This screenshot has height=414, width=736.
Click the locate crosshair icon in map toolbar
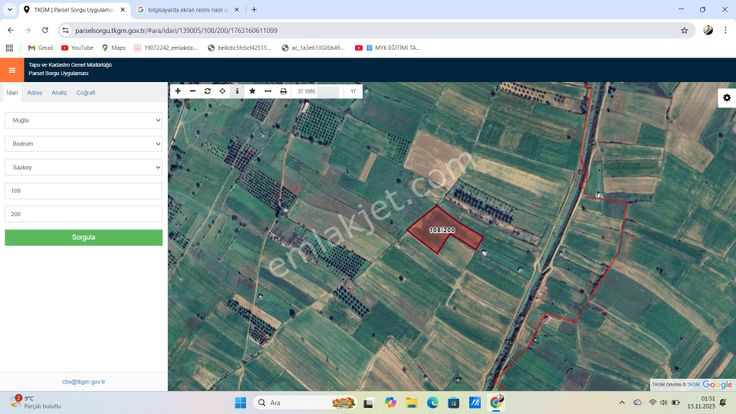click(x=222, y=91)
